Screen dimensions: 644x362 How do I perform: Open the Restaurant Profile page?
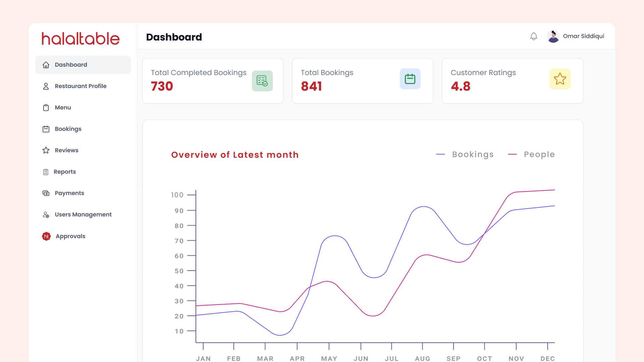(80, 86)
